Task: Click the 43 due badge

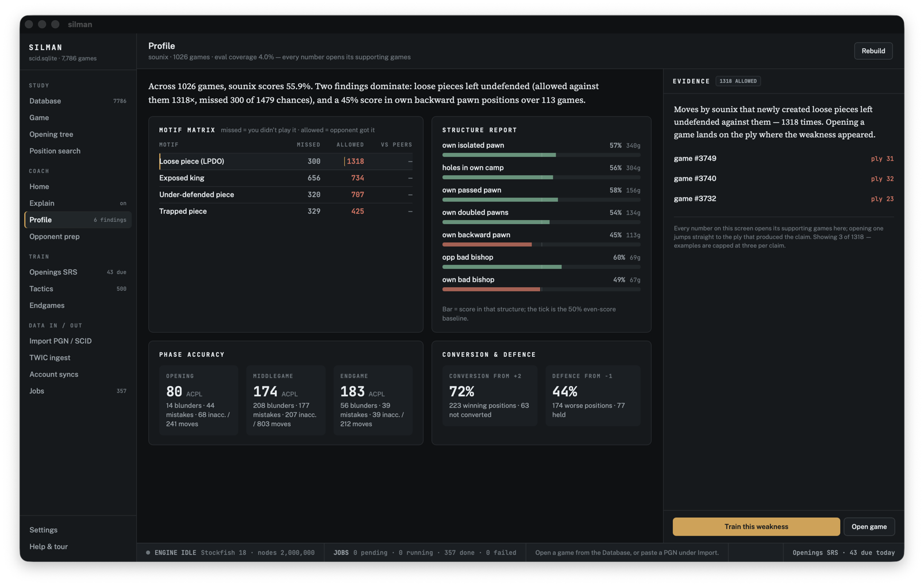Action: (x=117, y=272)
